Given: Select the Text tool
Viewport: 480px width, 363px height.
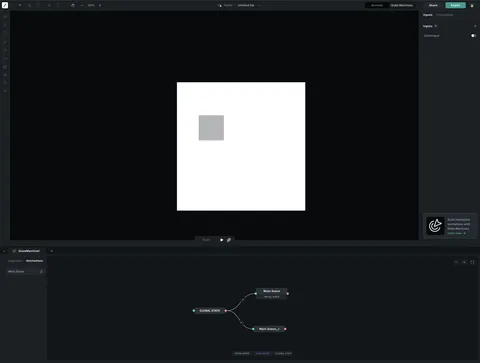Looking at the screenshot, I should pos(58,5).
